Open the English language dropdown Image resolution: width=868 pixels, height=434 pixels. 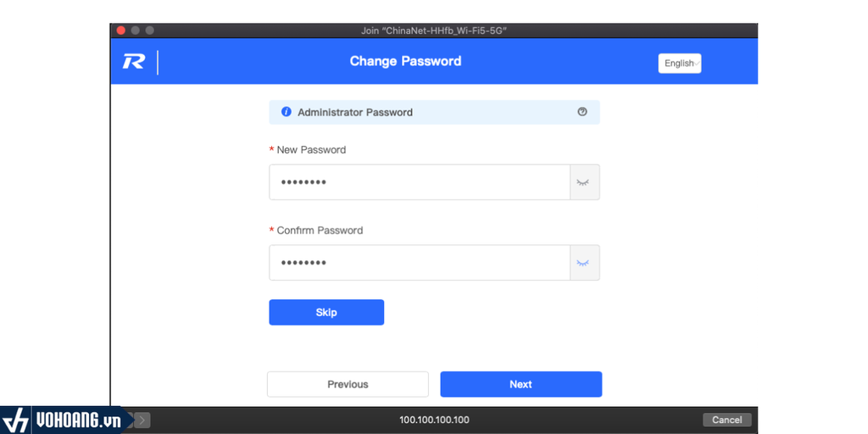[680, 64]
